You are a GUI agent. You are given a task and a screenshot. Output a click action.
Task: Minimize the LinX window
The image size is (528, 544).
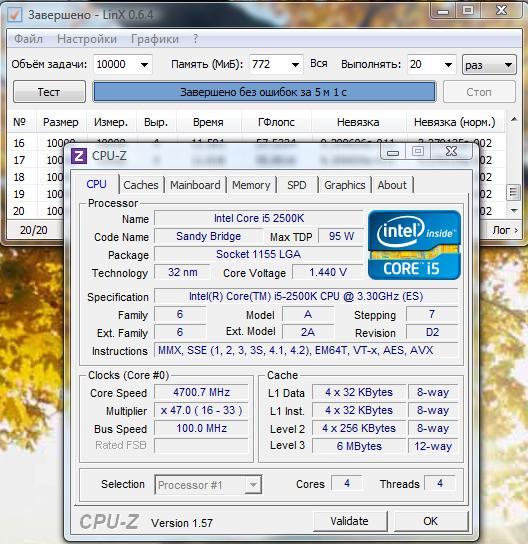(443, 10)
